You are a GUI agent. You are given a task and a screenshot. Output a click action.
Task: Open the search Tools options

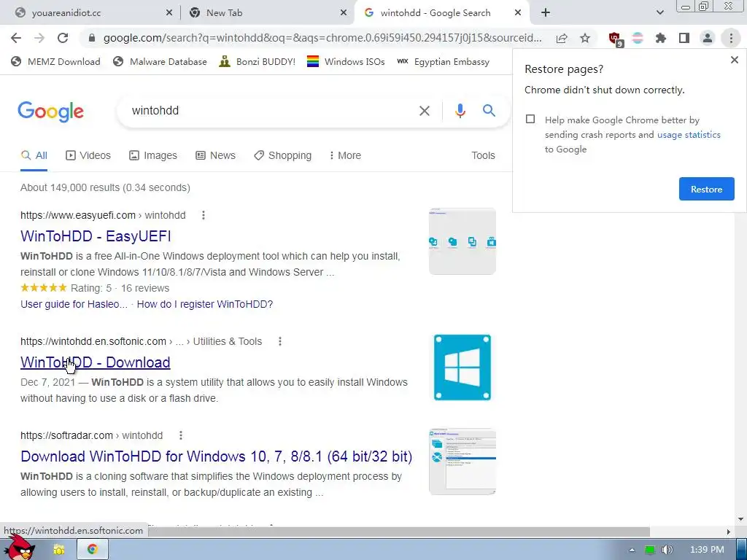[483, 156]
